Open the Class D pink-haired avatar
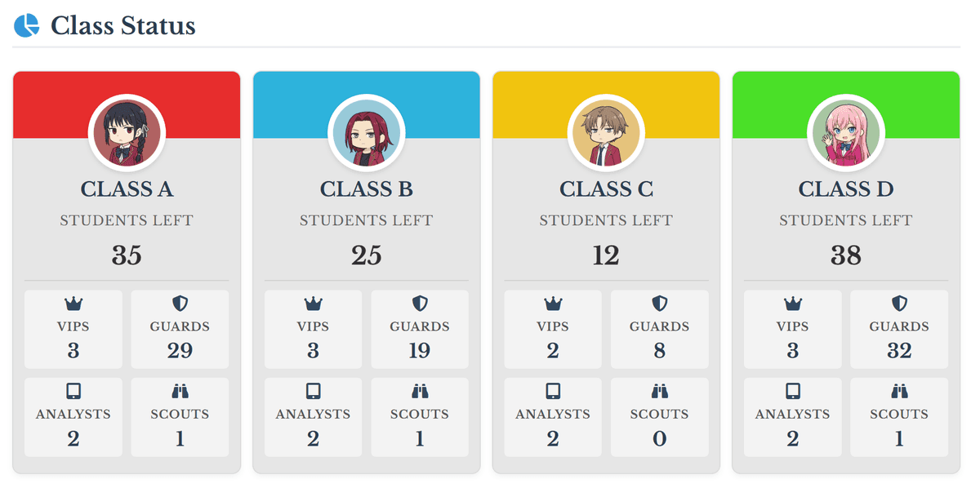The height and width of the screenshot is (488, 980). [845, 132]
